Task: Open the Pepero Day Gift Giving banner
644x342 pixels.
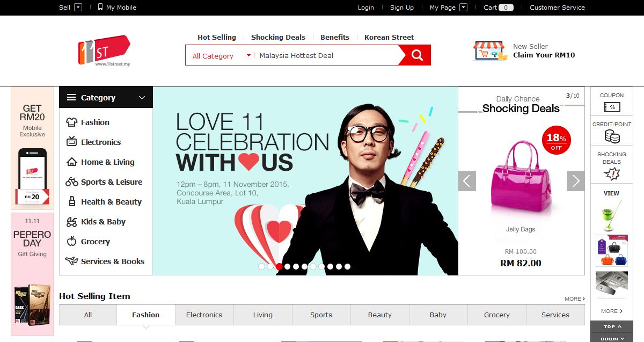Action: (x=32, y=274)
